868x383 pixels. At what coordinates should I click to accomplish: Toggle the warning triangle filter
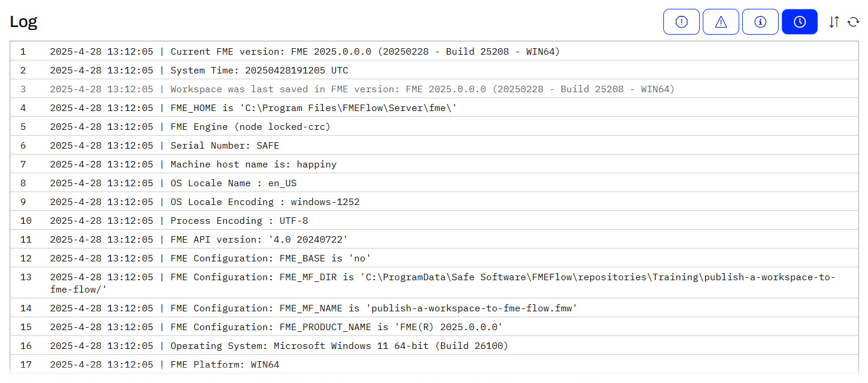point(721,22)
